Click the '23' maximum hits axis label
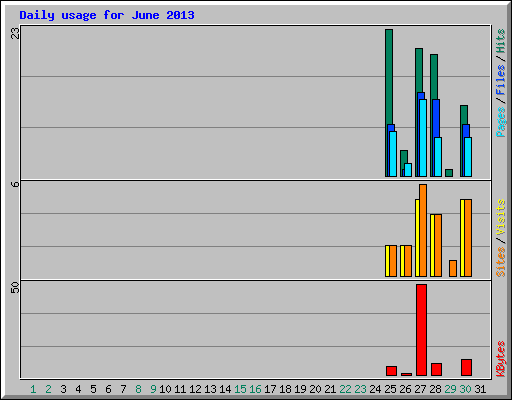The height and width of the screenshot is (400, 512). [x=15, y=33]
